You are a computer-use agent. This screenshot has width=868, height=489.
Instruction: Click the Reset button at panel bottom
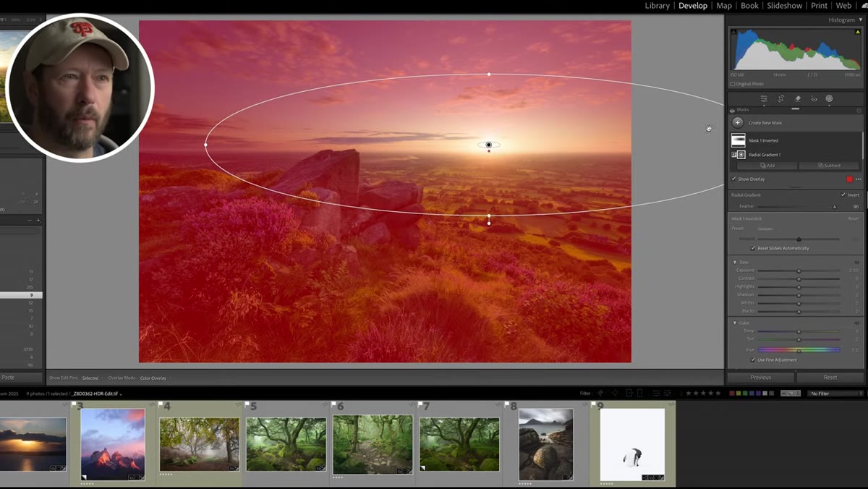(830, 378)
